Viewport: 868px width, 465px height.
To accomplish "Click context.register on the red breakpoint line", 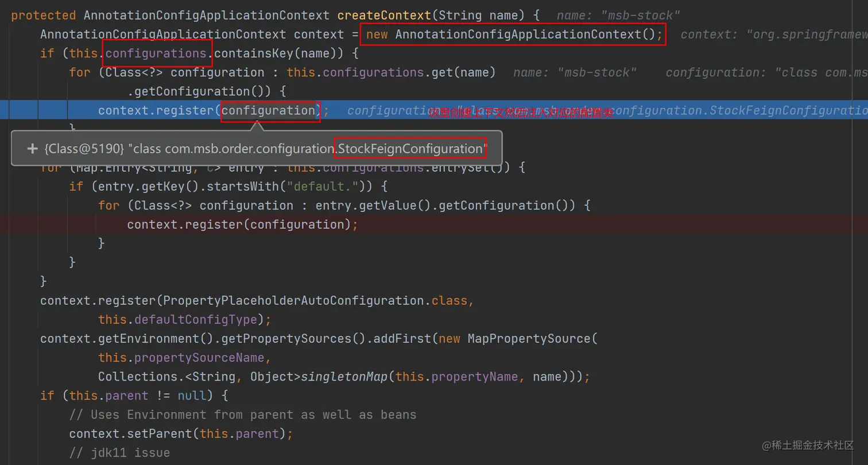I will [x=185, y=224].
